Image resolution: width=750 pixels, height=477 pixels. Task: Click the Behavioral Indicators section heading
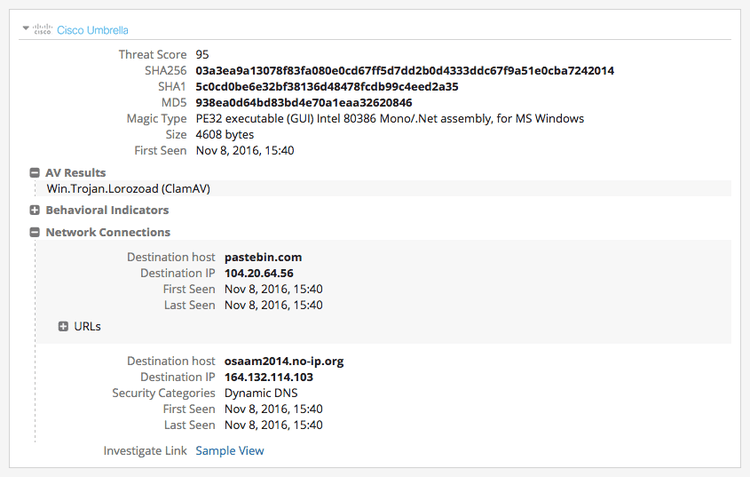pyautogui.click(x=107, y=211)
